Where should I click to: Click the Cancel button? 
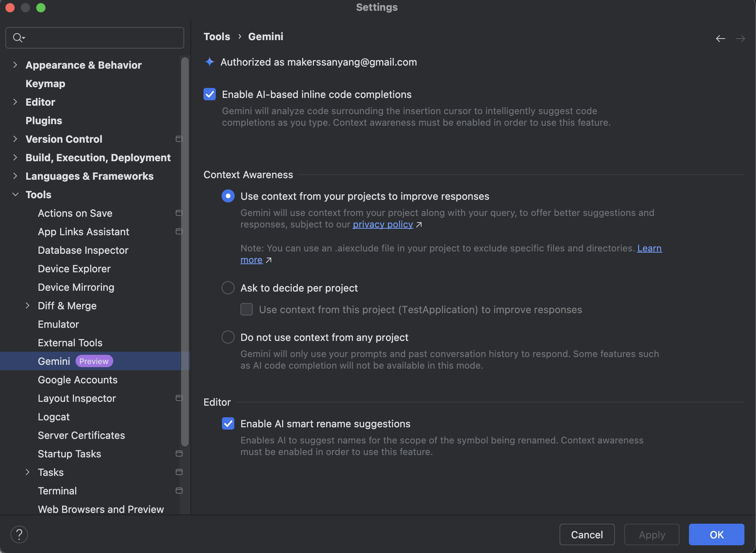pos(586,534)
